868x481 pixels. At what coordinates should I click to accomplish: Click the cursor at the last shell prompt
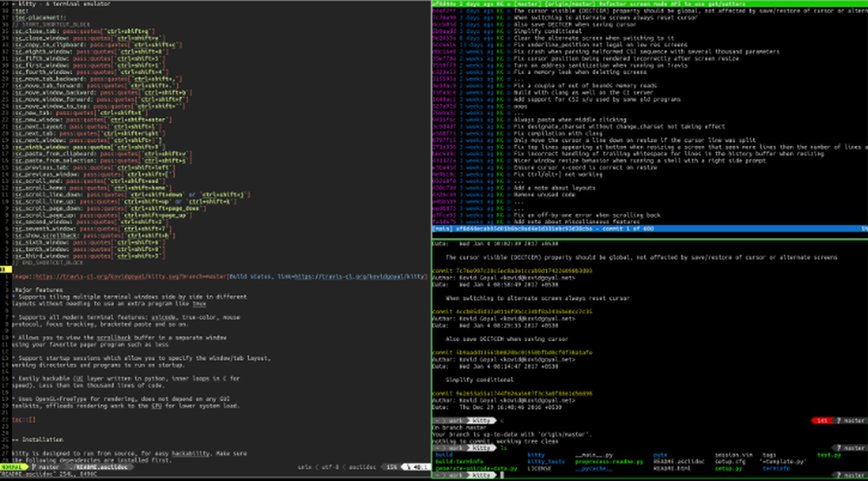502,475
